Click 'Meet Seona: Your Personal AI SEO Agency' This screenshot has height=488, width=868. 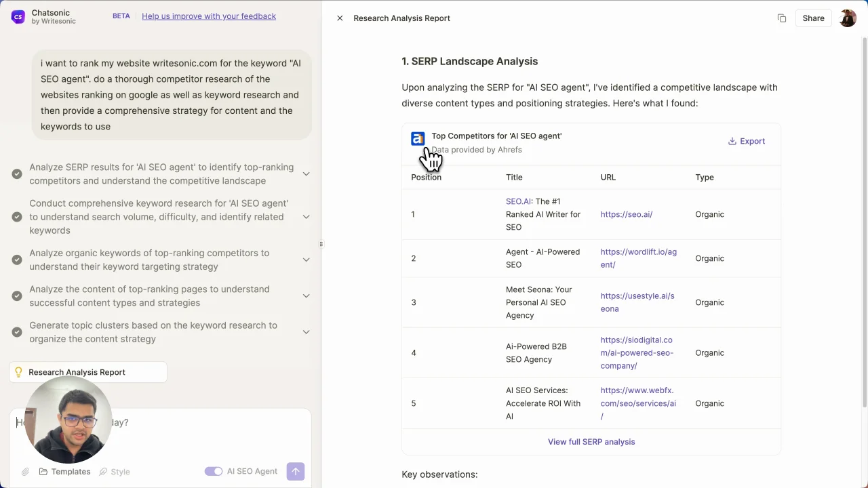coord(539,302)
